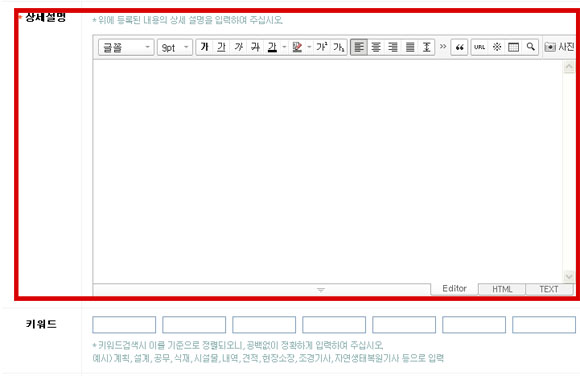580x376 pixels.
Task: Switch to the Editor mode tab
Action: [455, 289]
